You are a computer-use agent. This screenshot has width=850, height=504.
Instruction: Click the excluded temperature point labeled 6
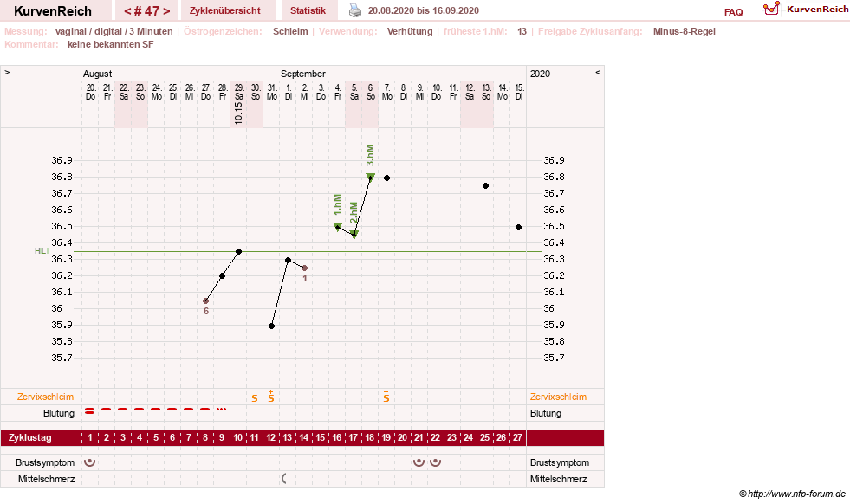click(x=205, y=300)
